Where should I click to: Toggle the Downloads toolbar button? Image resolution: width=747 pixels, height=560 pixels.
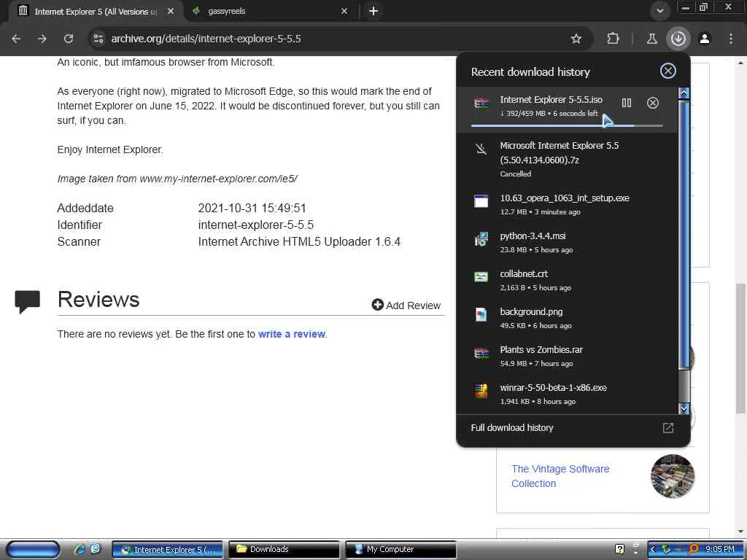click(x=678, y=39)
